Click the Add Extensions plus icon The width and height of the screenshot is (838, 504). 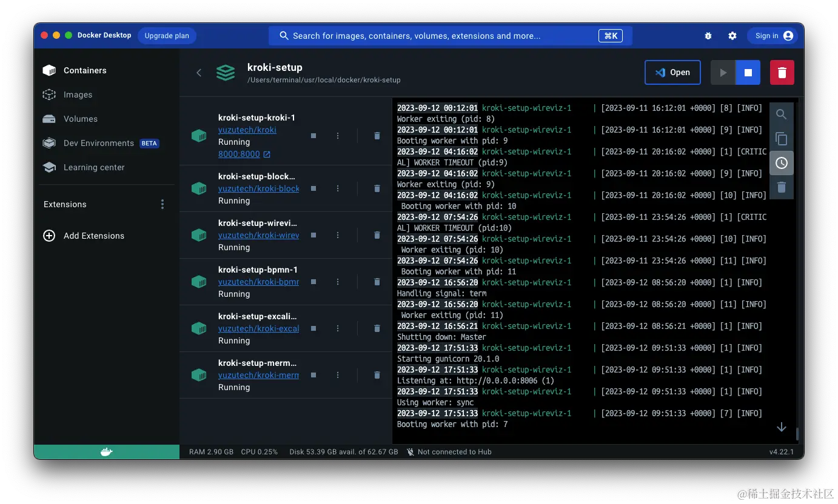(x=49, y=236)
